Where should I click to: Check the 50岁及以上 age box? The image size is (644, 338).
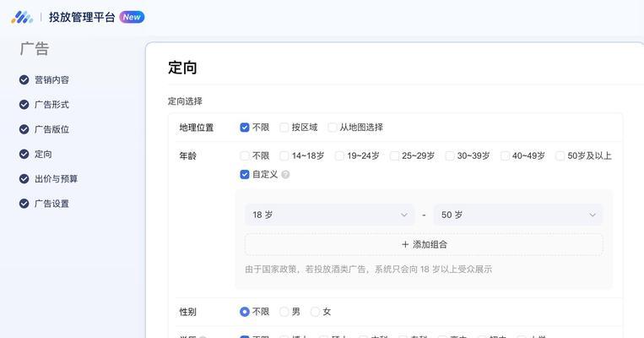[560, 155]
